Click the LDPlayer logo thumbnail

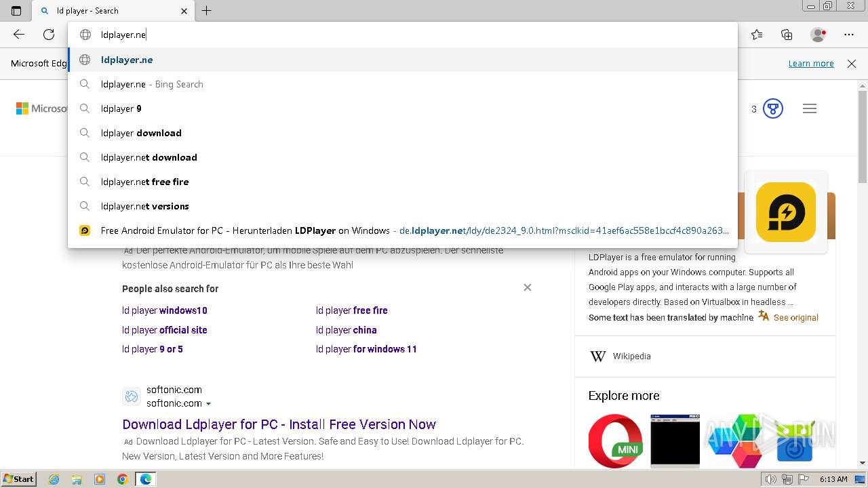coord(786,212)
